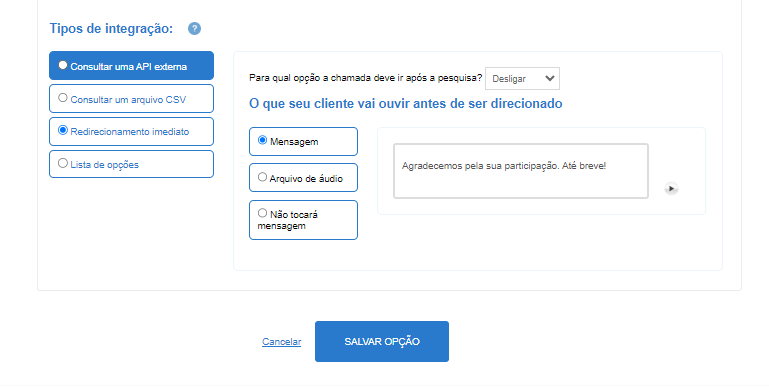Open the Desligar dropdown

pos(522,78)
